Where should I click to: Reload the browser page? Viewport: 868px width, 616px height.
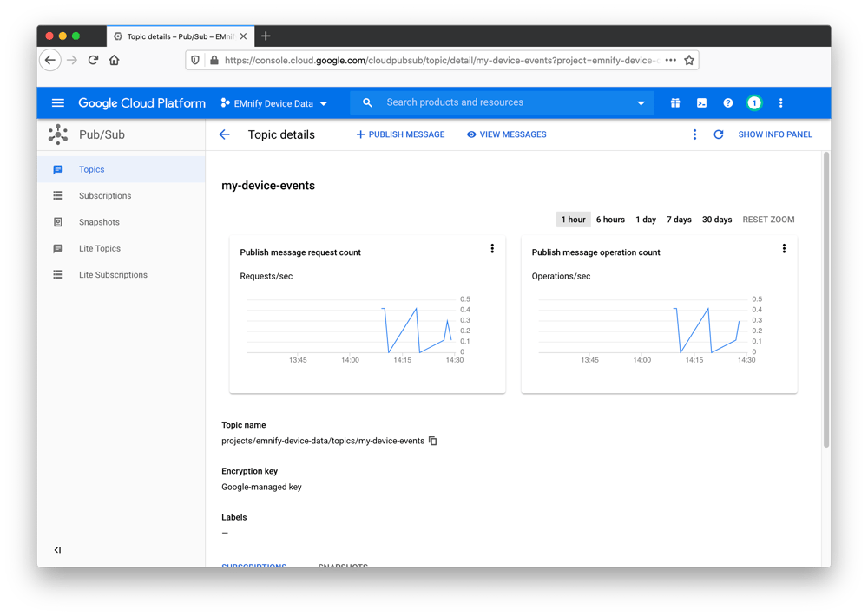(93, 60)
